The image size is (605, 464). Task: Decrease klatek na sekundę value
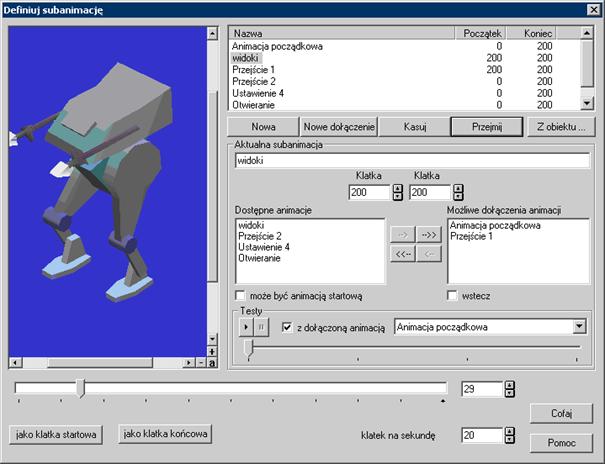510,439
